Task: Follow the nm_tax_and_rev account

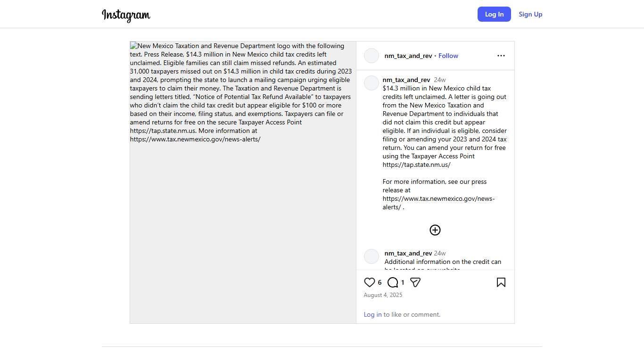Action: (448, 56)
